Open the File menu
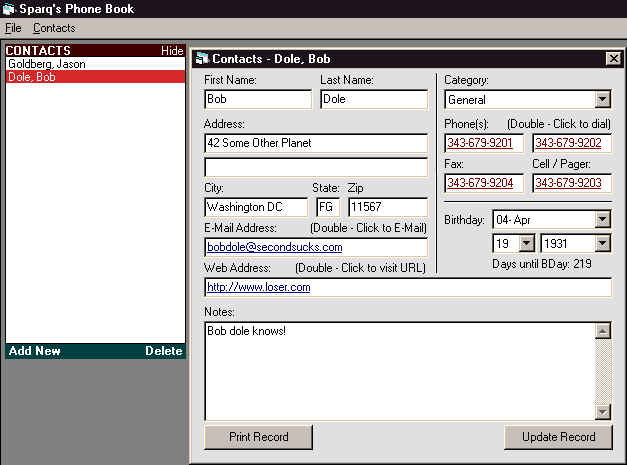This screenshot has height=465, width=627. click(13, 28)
